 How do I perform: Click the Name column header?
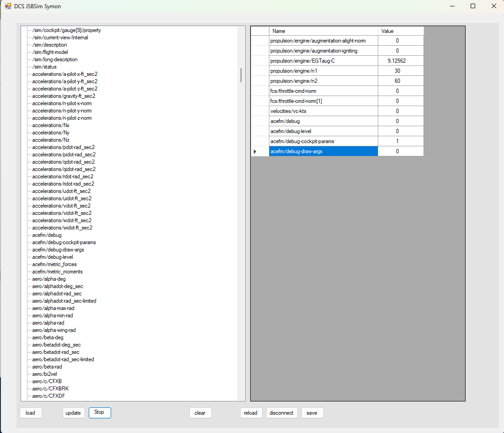point(323,31)
